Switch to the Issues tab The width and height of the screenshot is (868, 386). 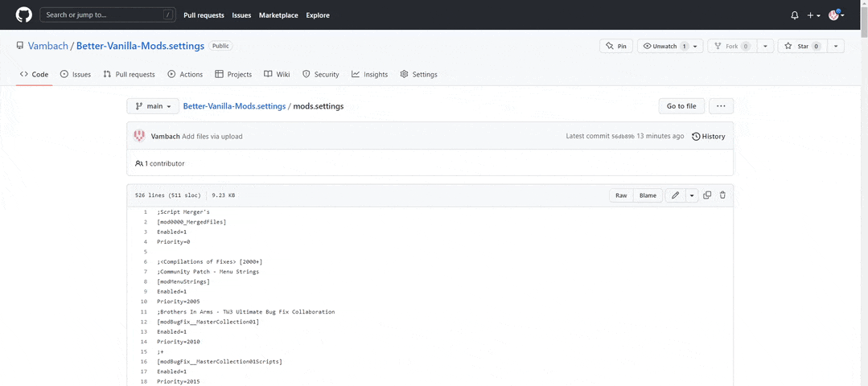76,75
